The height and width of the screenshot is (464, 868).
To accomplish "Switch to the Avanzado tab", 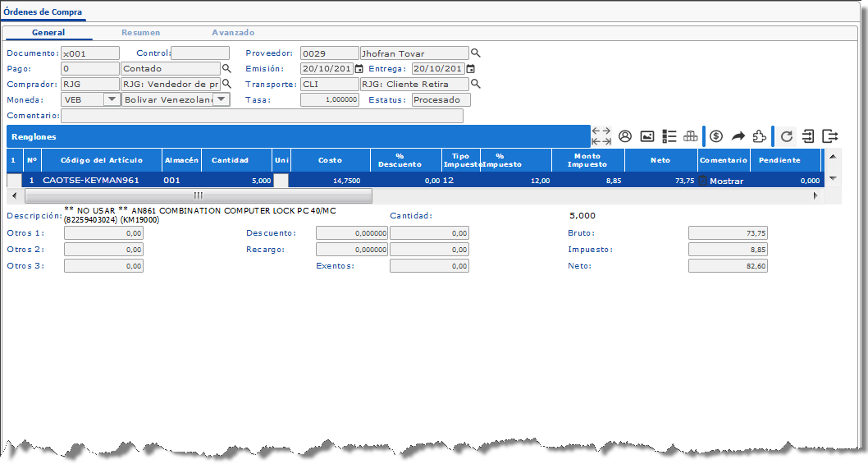I will (x=233, y=33).
